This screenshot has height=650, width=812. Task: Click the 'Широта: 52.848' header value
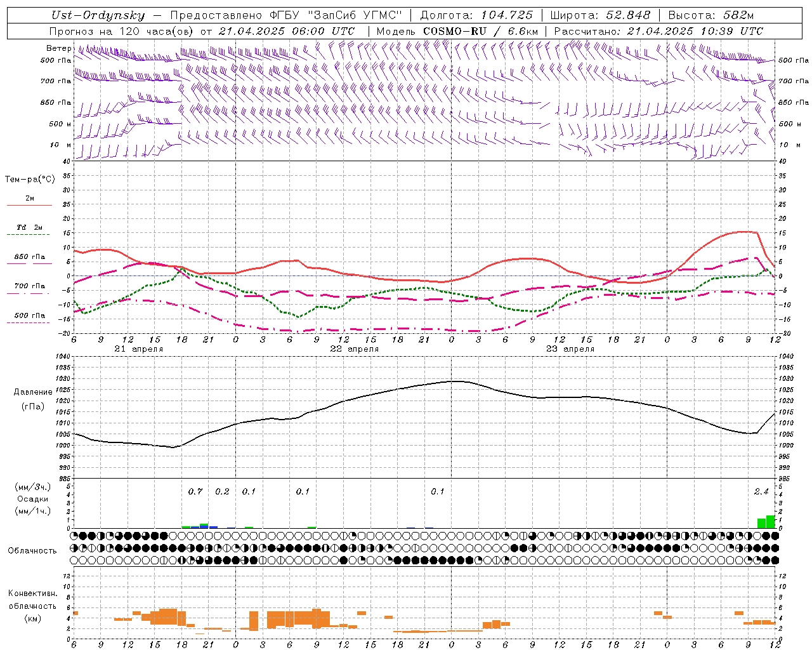point(600,16)
